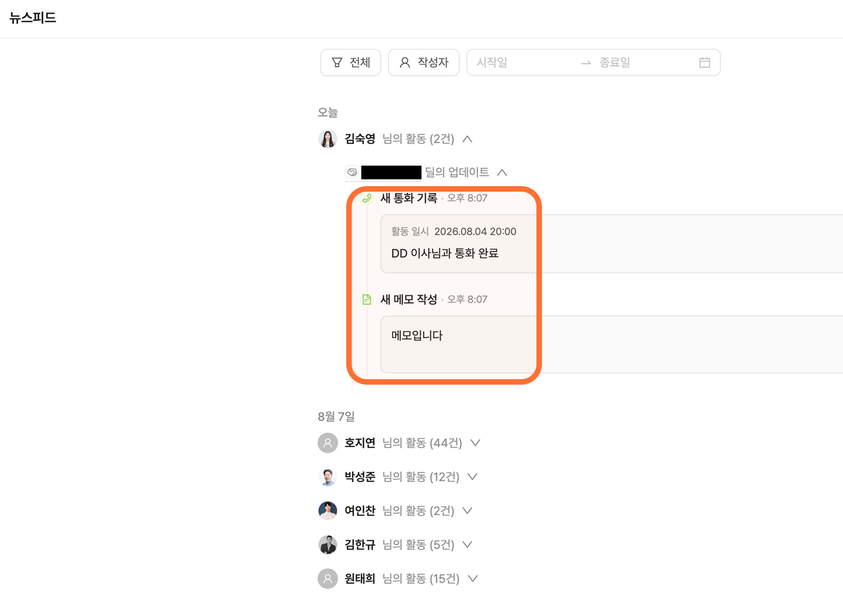Screen dimensions: 843x616
Task: Click 여인찬's profile photo
Action: 328,511
